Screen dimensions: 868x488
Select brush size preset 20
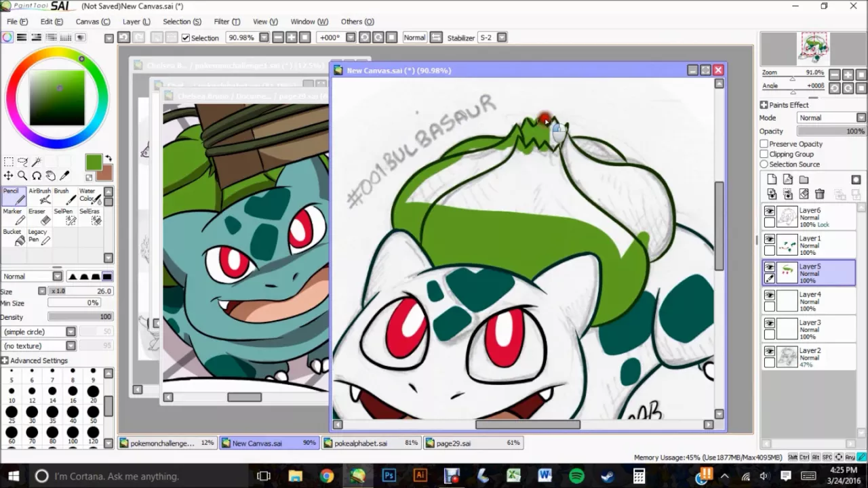pyautogui.click(x=93, y=395)
